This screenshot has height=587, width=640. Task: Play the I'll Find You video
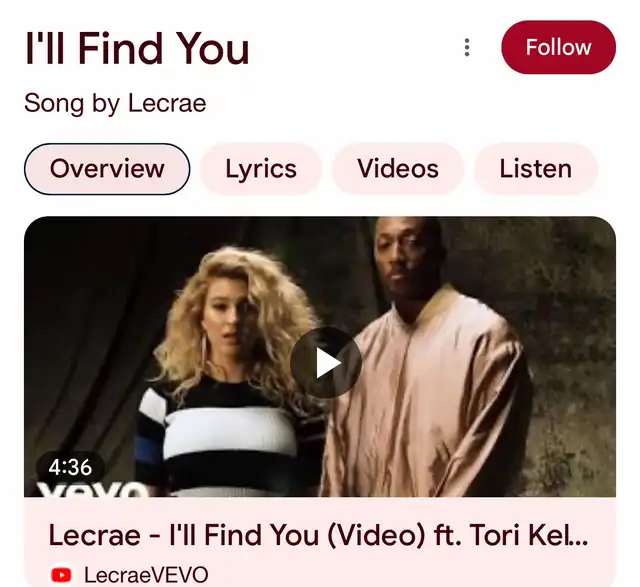(x=326, y=362)
